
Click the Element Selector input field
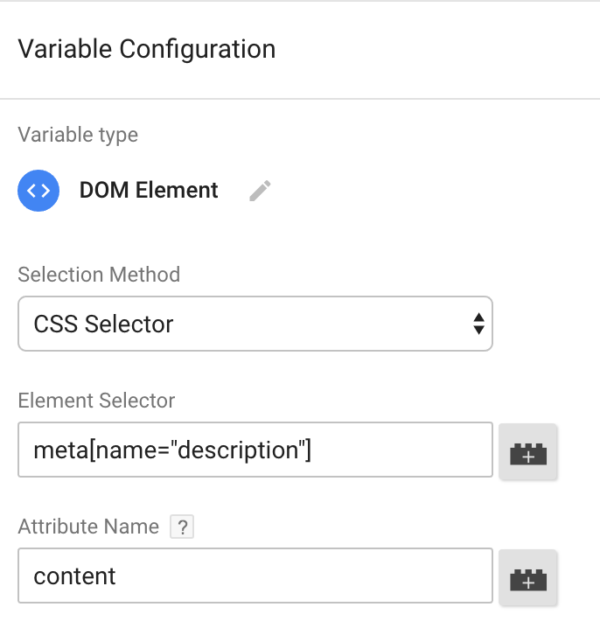tap(255, 449)
